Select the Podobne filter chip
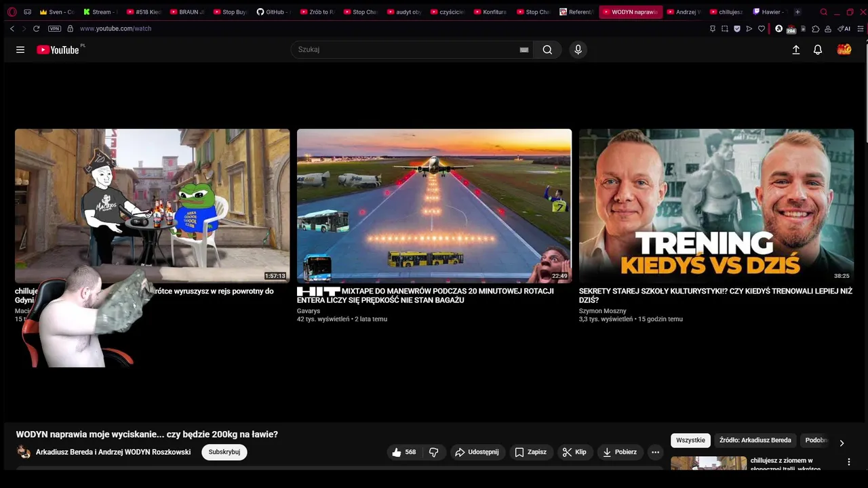Viewport: 868px width, 488px height. (816, 441)
